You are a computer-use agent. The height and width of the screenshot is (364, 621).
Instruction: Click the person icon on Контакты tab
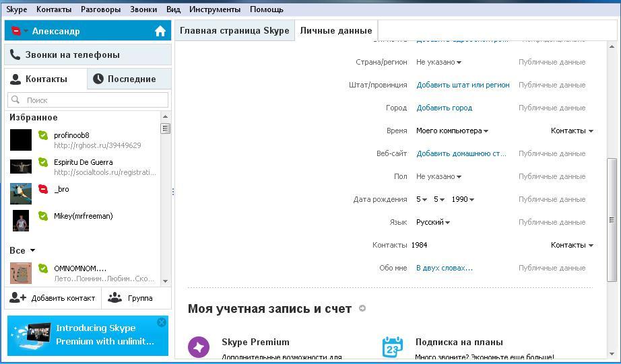(15, 79)
